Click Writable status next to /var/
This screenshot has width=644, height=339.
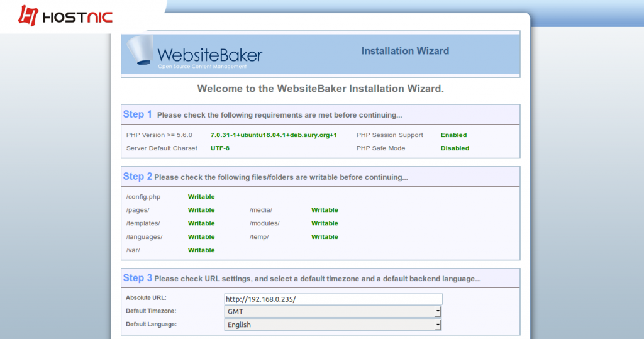201,250
